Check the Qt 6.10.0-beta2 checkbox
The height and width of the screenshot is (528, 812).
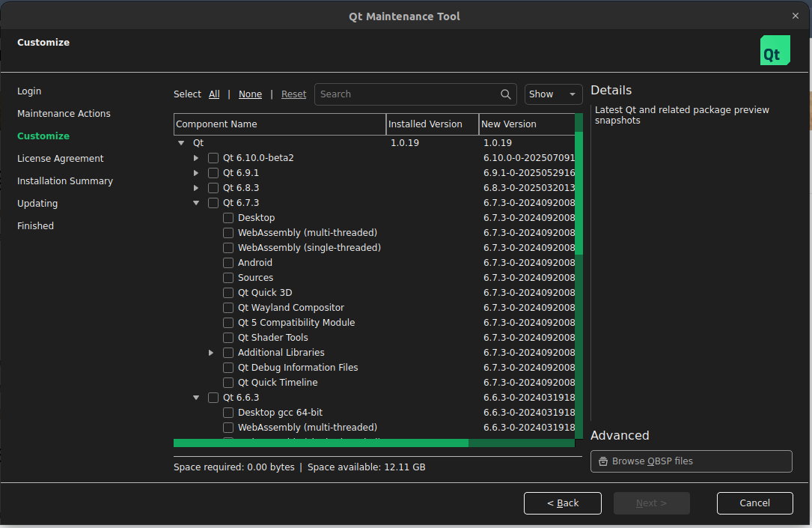[x=213, y=158]
